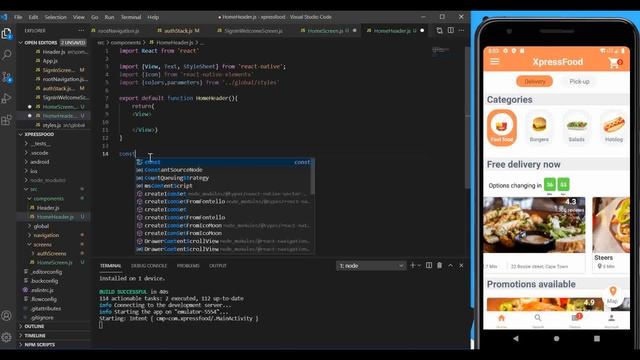
Task: Kill terminal with trash icon
Action: pos(440,265)
